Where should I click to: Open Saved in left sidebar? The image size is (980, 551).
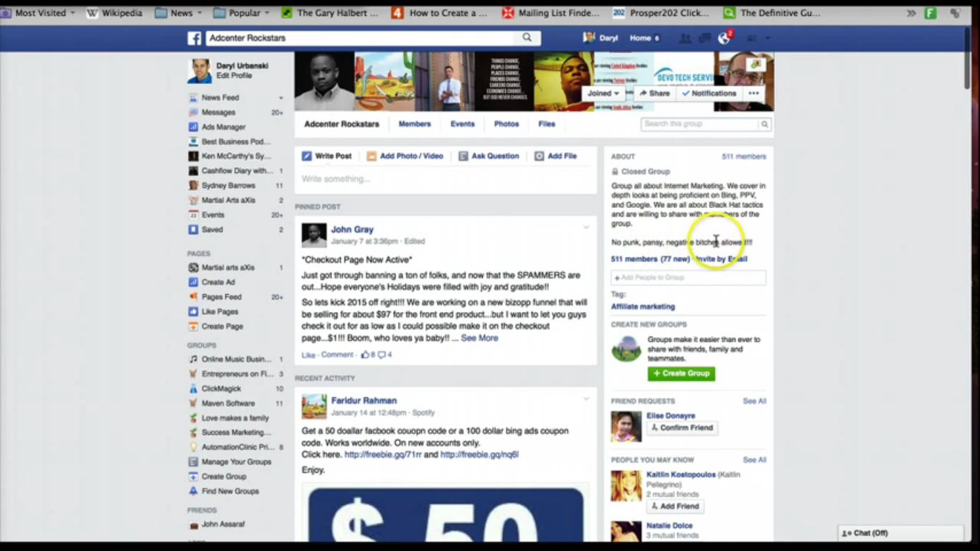click(212, 230)
